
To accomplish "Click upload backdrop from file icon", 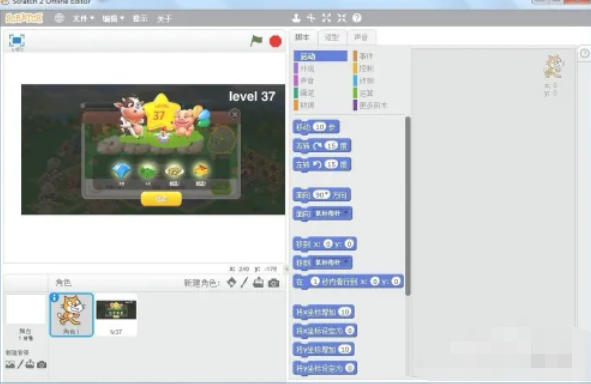I will tap(30, 364).
